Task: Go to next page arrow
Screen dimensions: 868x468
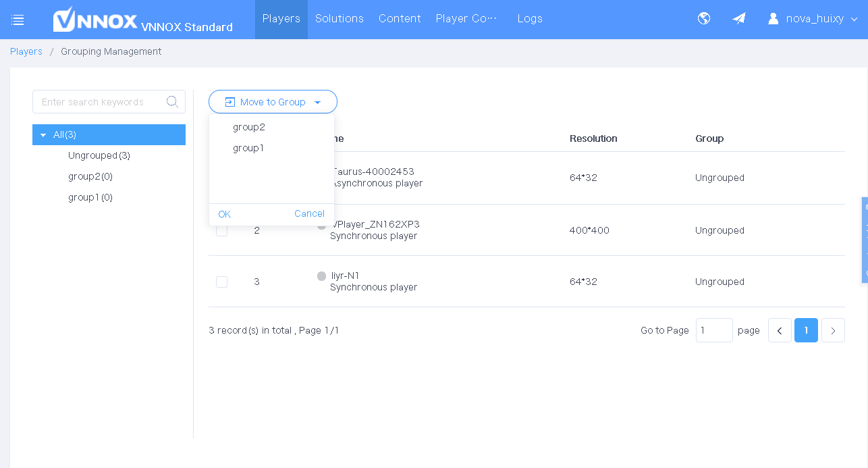Action: (x=833, y=330)
